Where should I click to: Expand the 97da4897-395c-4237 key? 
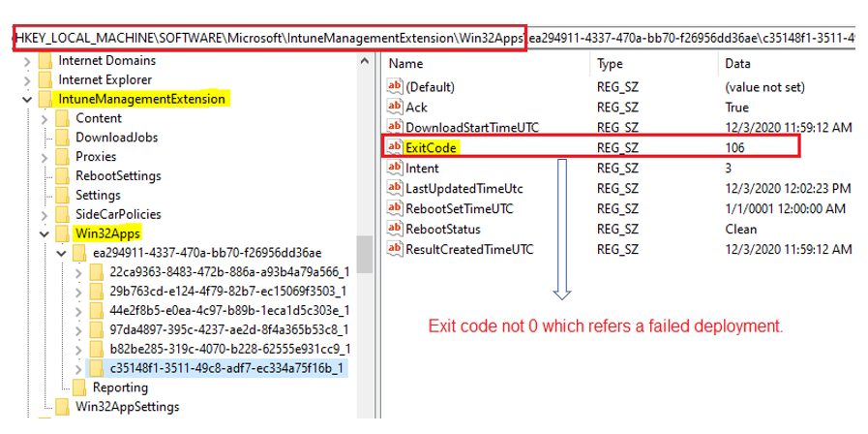point(78,329)
